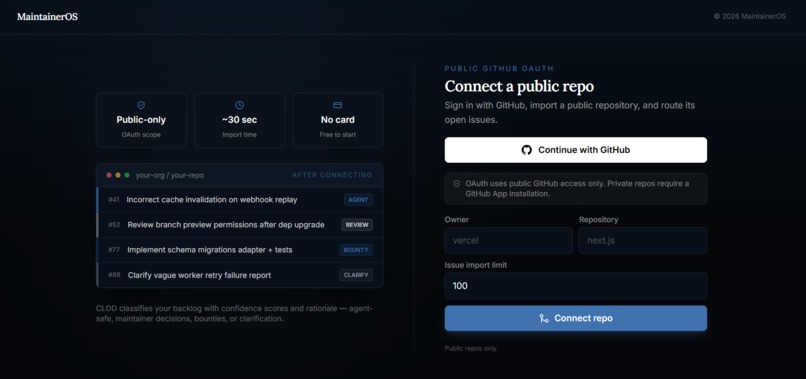Click the 'Sign in with GitHub' description paragraph
This screenshot has height=379, width=806.
570,113
